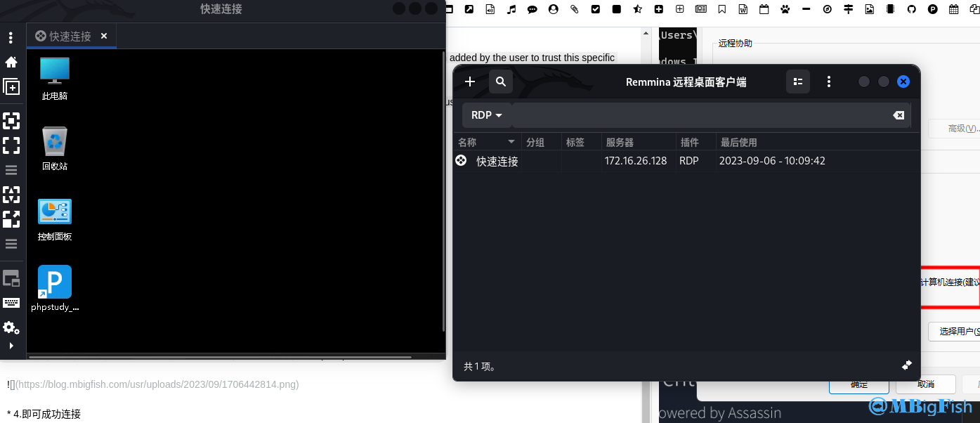Toggle dynamic resolution update in the sidebar
Image resolution: width=980 pixels, height=423 pixels.
11,195
